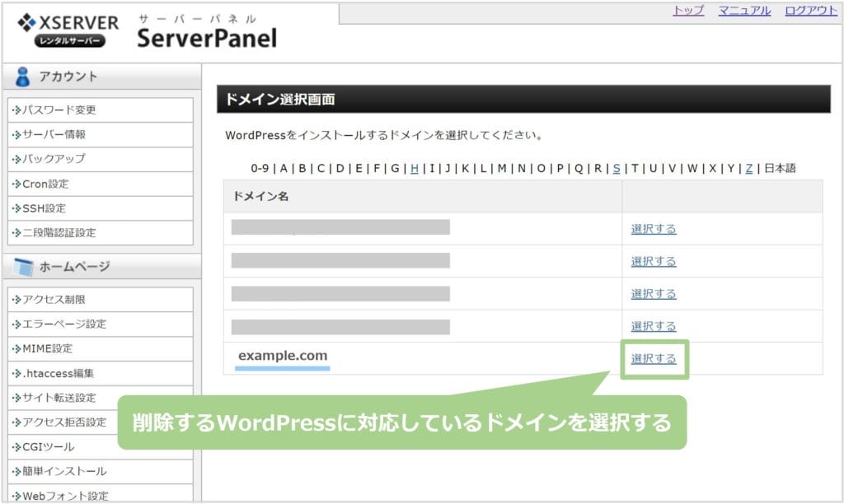Open 二段階認証設定 menu item

click(101, 233)
